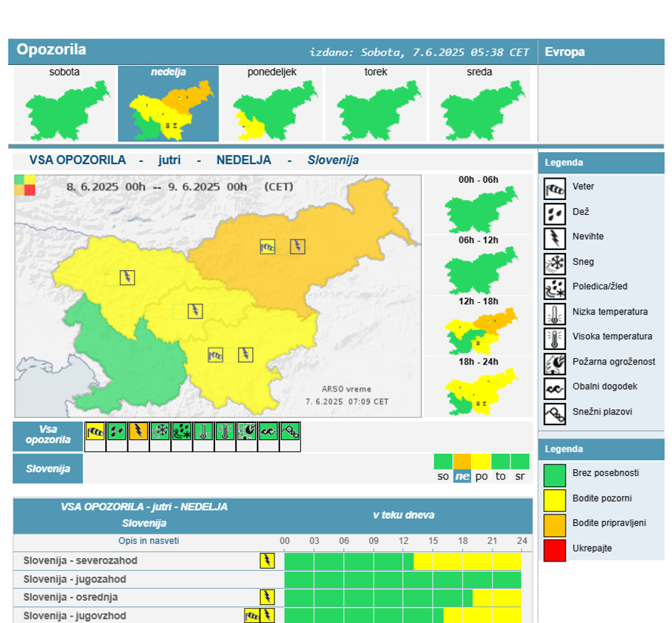Select the low temperature filter icon

tap(203, 432)
